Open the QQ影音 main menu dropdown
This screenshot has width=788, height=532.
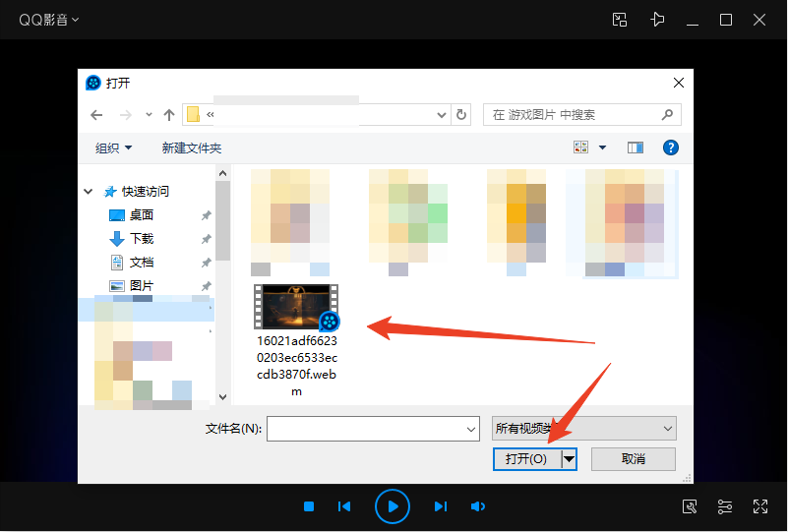point(49,20)
